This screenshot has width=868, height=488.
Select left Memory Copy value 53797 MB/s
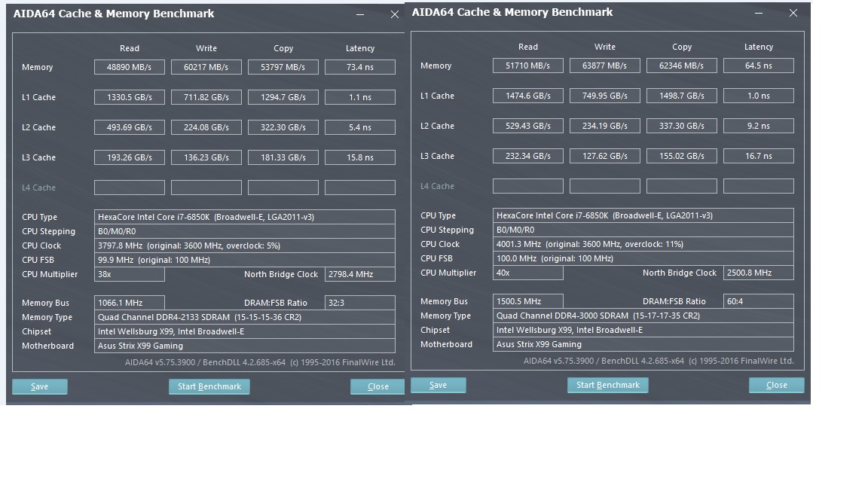pos(283,67)
